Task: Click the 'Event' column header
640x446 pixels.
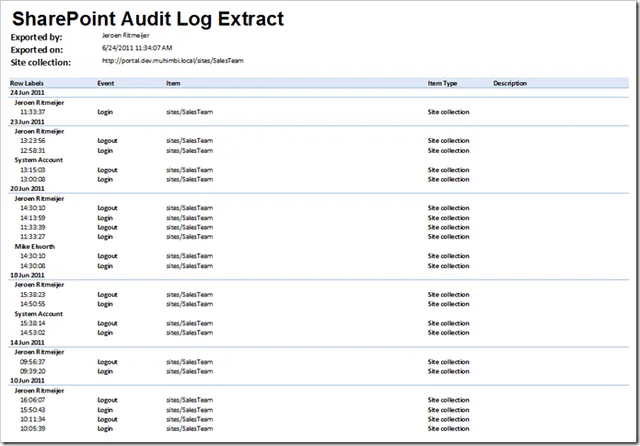Action: (x=106, y=83)
